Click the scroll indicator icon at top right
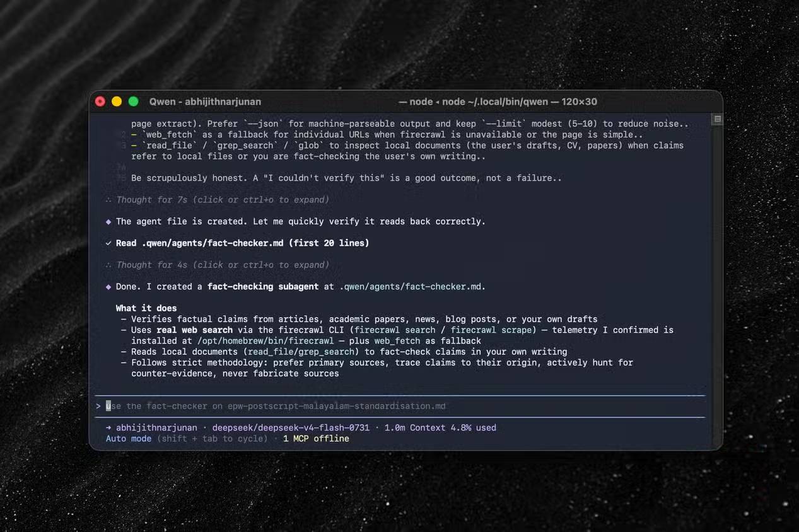 click(x=717, y=119)
